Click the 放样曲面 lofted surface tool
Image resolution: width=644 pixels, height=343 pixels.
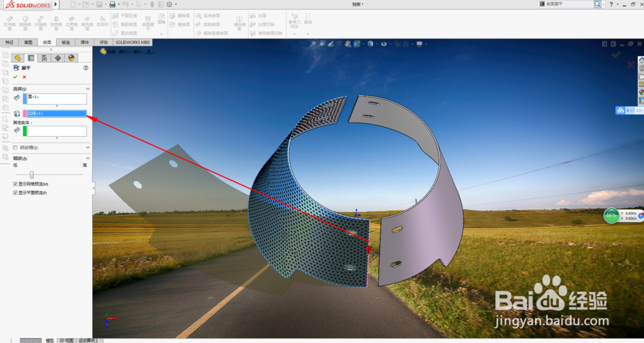tap(56, 23)
